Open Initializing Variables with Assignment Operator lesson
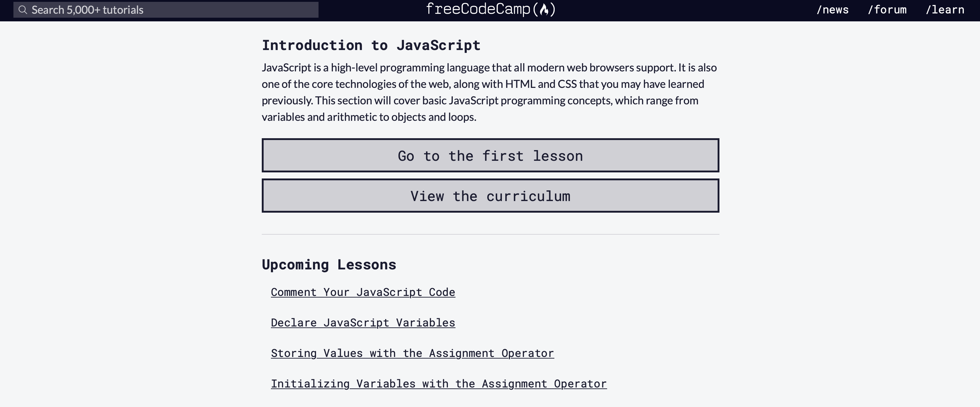 [x=438, y=384]
